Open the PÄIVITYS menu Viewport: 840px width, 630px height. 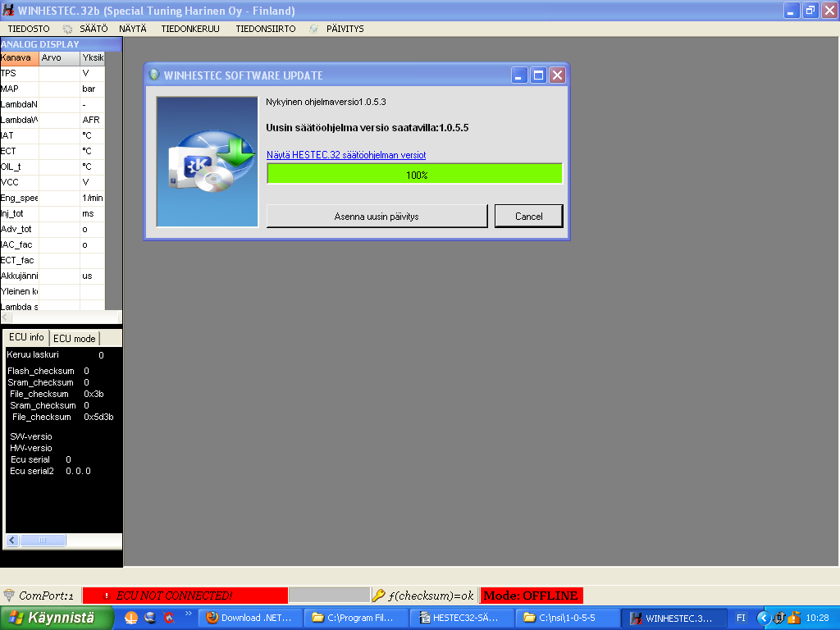[345, 29]
